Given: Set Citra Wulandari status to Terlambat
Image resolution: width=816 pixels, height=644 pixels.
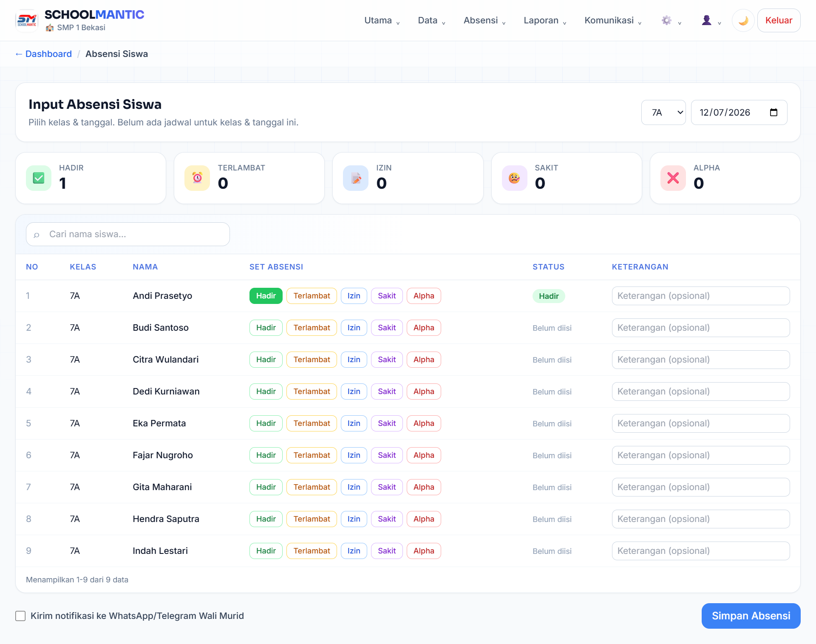Looking at the screenshot, I should (312, 360).
